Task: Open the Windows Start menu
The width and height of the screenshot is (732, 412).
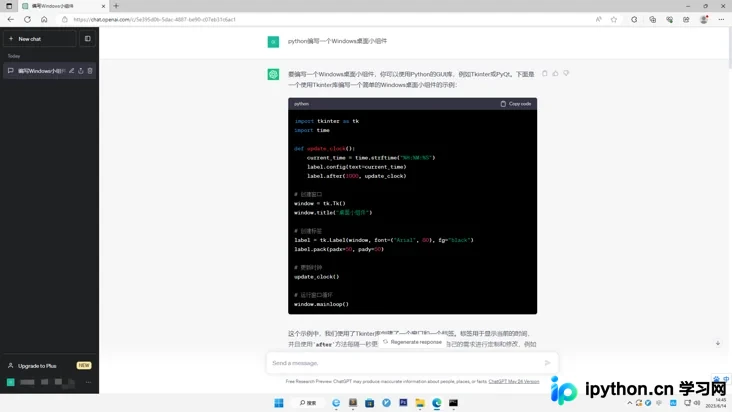Action: click(x=279, y=403)
